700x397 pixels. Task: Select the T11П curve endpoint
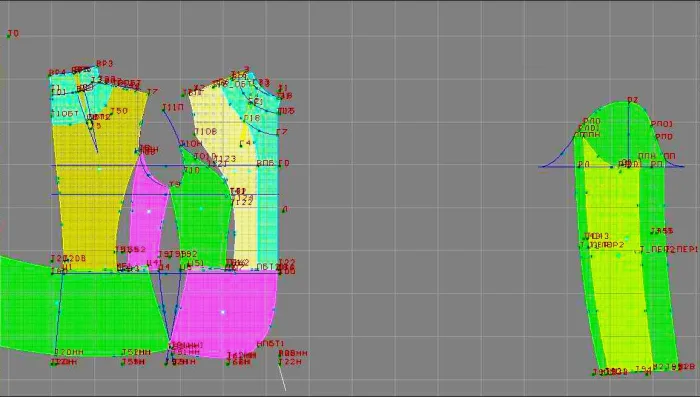click(173, 107)
